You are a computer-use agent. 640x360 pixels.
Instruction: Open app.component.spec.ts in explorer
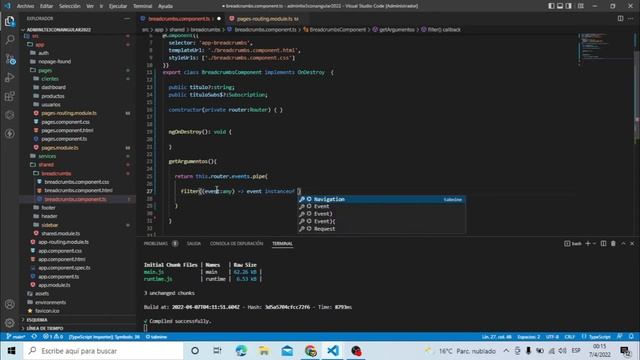64,268
